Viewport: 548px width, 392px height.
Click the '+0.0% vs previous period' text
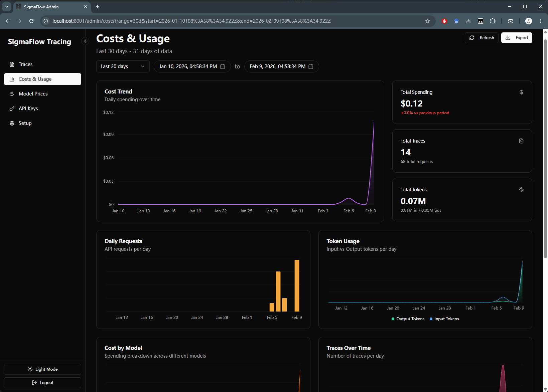425,113
